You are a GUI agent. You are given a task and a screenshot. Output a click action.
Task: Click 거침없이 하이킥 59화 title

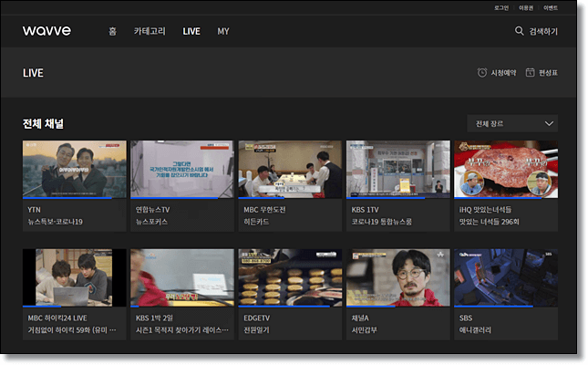[72, 329]
